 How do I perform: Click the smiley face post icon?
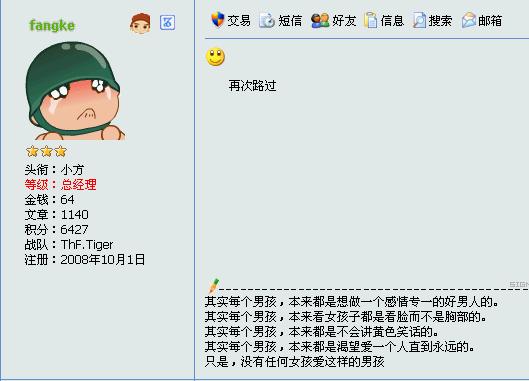(215, 56)
